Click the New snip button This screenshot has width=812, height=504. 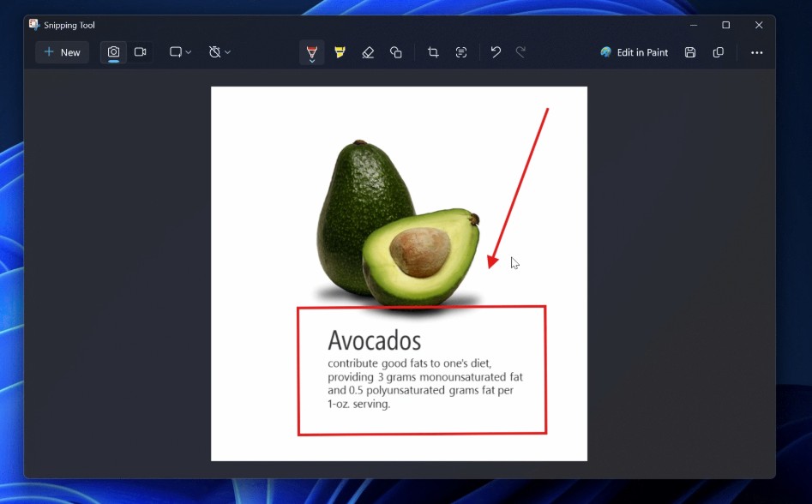coord(62,52)
